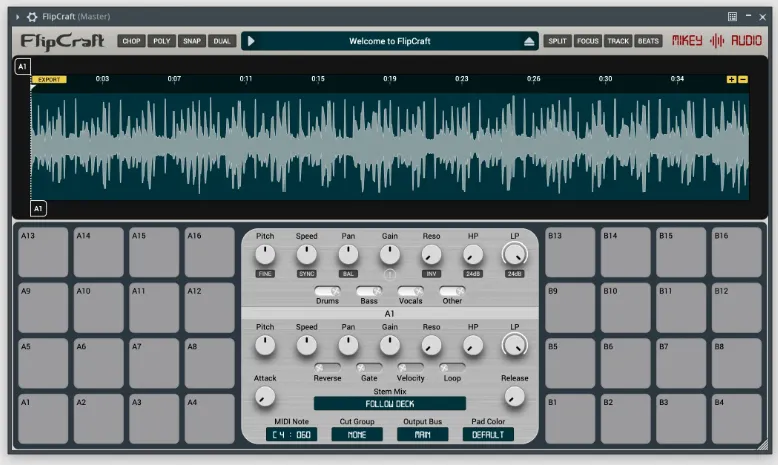Image resolution: width=778 pixels, height=465 pixels.
Task: Click the A1 slice marker below waveform
Action: (x=38, y=208)
